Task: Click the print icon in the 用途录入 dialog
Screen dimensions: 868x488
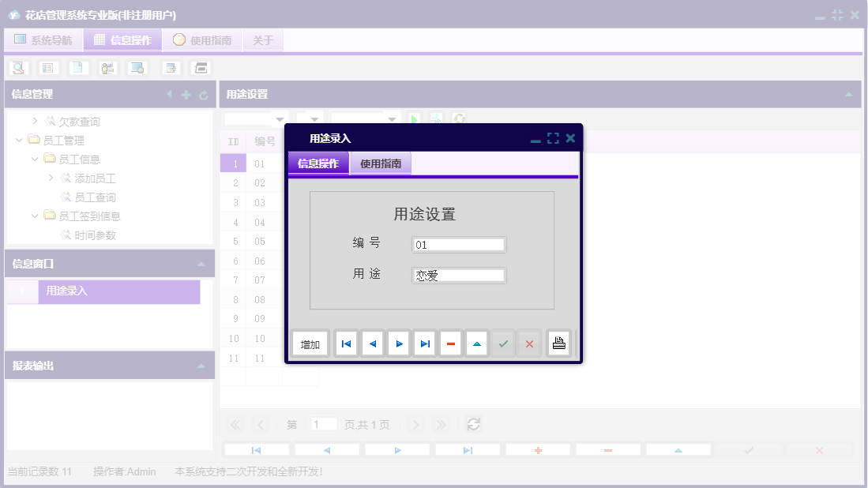Action: [x=559, y=343]
